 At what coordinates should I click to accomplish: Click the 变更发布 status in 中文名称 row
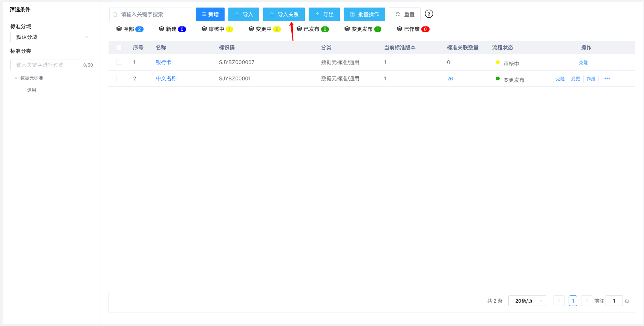pos(510,80)
